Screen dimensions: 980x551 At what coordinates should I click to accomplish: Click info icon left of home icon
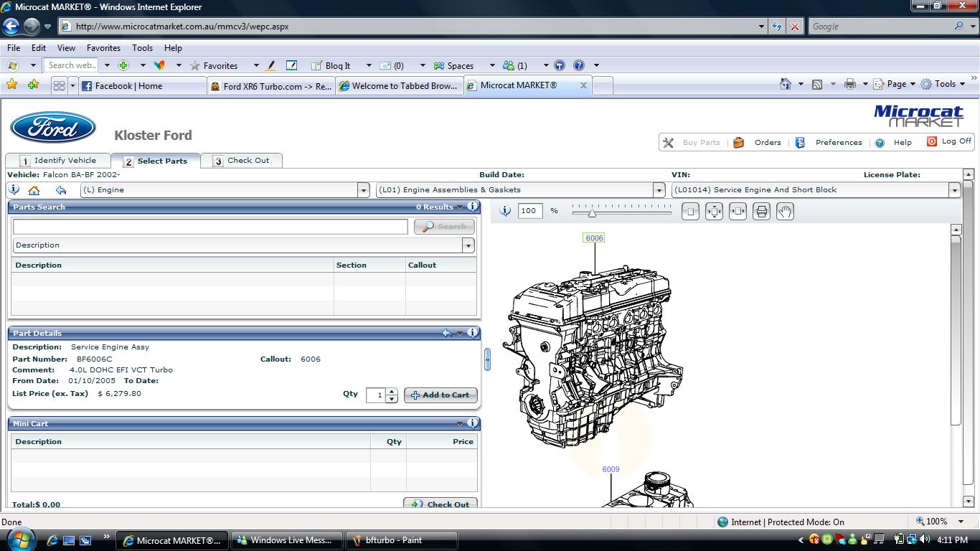click(14, 190)
